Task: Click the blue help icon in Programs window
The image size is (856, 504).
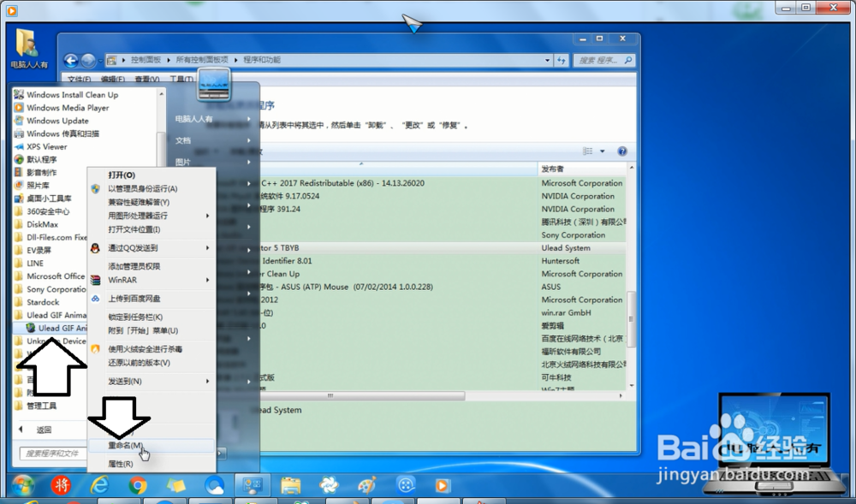Action: (x=621, y=151)
